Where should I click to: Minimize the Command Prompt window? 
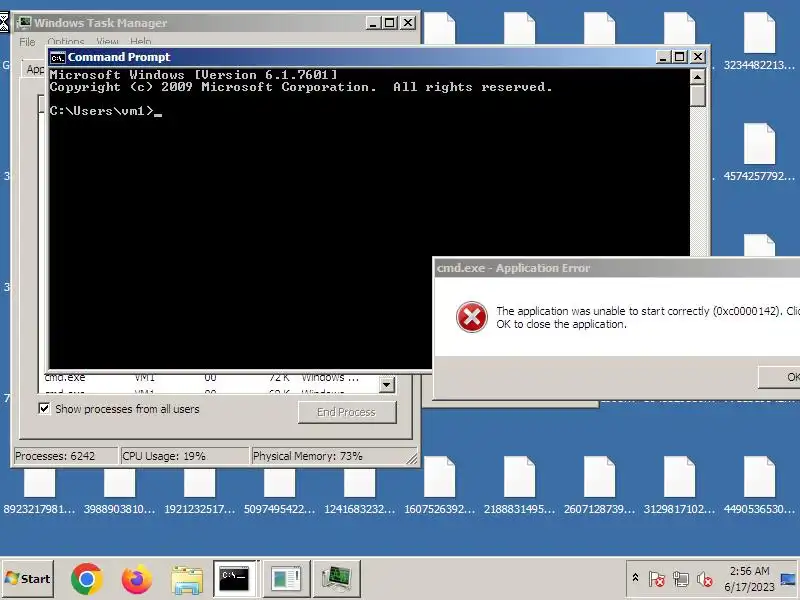pos(663,57)
